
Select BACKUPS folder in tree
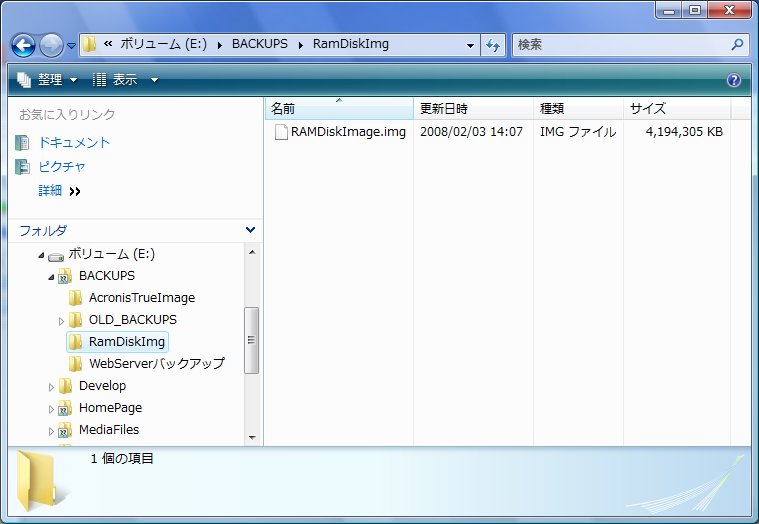pyautogui.click(x=107, y=275)
